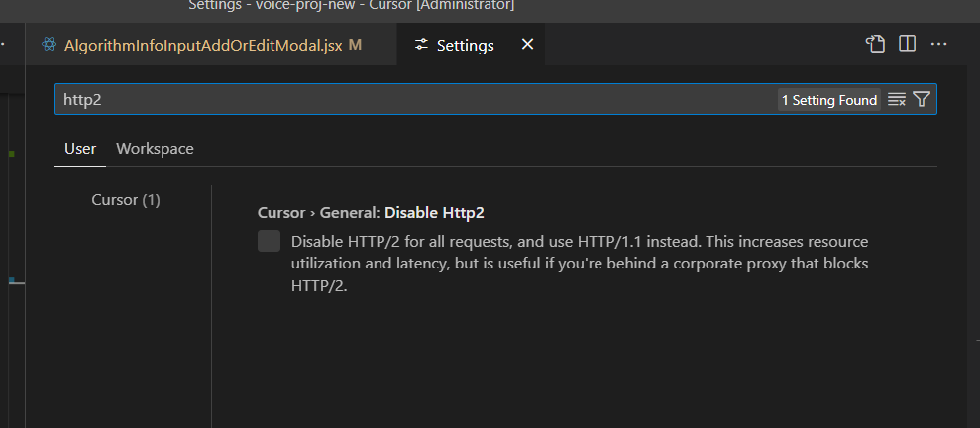Image resolution: width=980 pixels, height=428 pixels.
Task: Enable the Disable Http2 checkbox
Action: 269,241
